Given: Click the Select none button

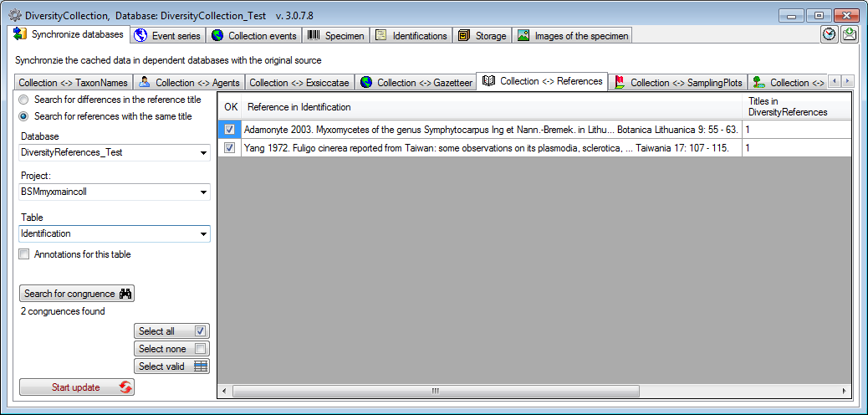Looking at the screenshot, I should [171, 349].
